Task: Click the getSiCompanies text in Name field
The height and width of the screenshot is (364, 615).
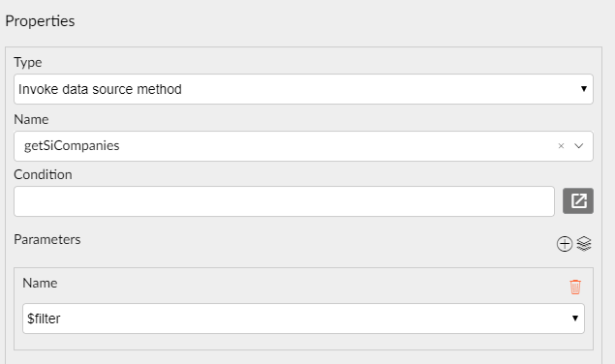Action: (72, 146)
